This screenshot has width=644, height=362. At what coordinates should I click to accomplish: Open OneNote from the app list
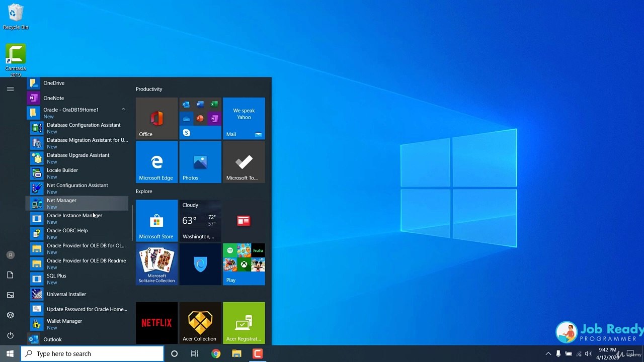coord(77,98)
